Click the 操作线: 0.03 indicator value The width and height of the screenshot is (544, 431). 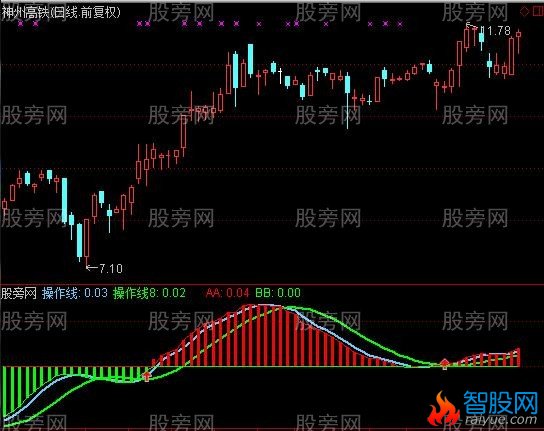[x=75, y=293]
